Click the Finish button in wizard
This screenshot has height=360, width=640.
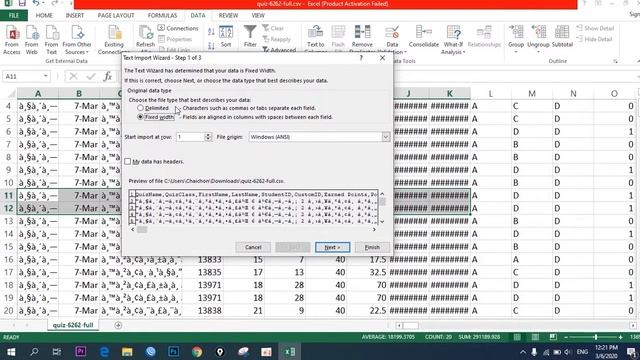point(372,247)
